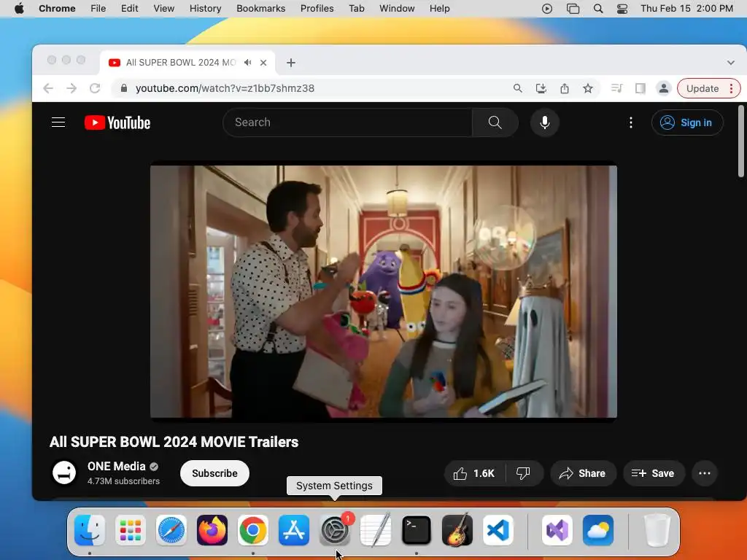Click the Sign in button
Screen dimensions: 747x560
click(x=687, y=122)
